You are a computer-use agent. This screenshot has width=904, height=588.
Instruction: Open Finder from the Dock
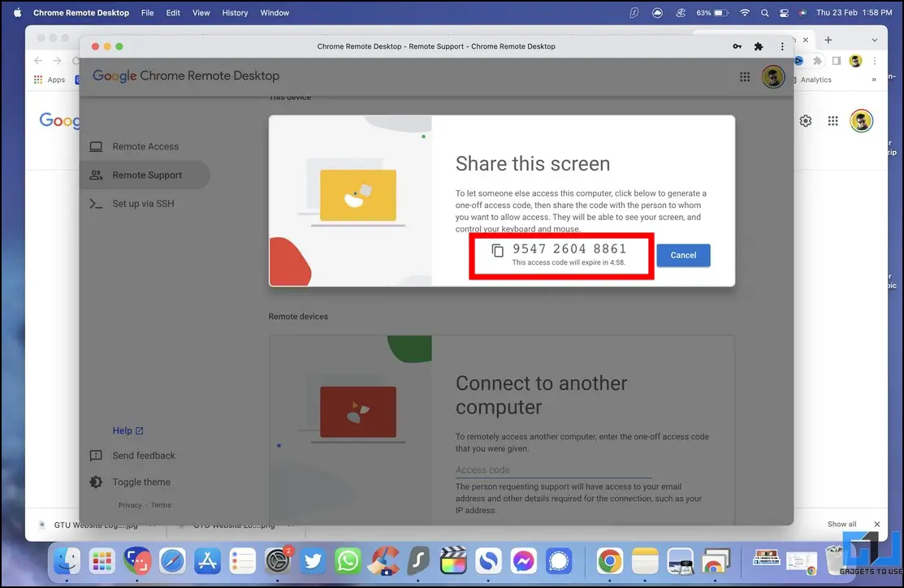67,561
